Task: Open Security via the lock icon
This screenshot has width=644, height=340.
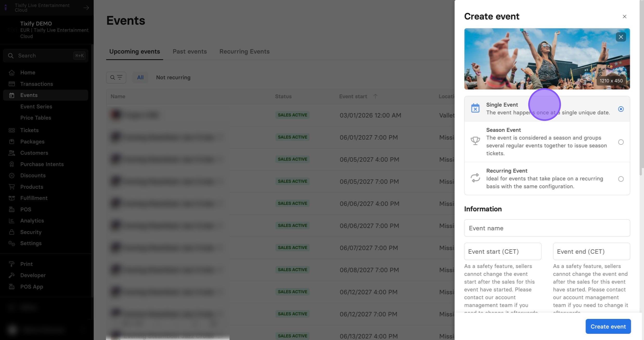Action: pos(11,232)
